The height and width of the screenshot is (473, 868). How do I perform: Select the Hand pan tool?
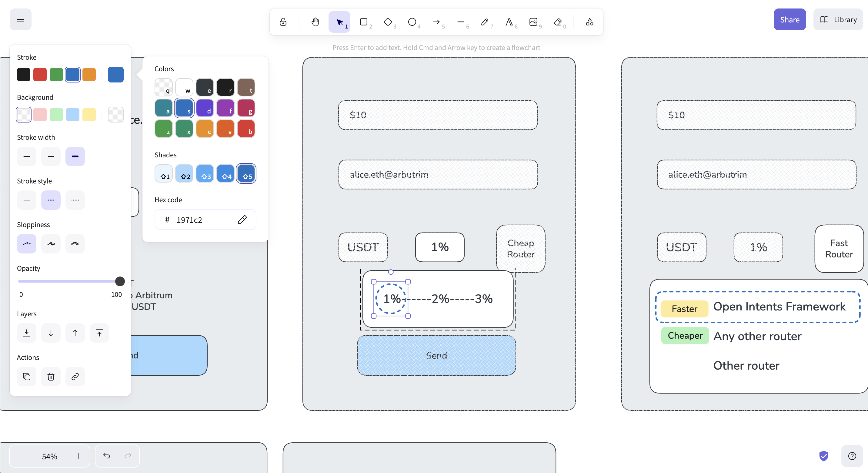tap(315, 22)
